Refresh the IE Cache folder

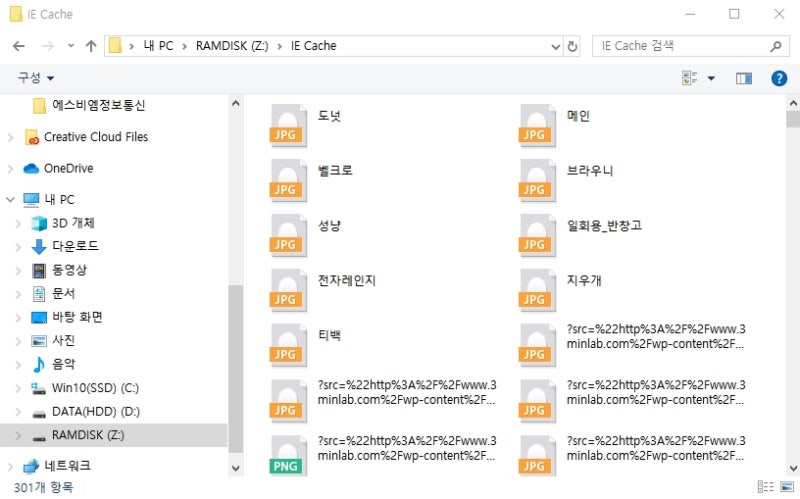click(x=572, y=46)
